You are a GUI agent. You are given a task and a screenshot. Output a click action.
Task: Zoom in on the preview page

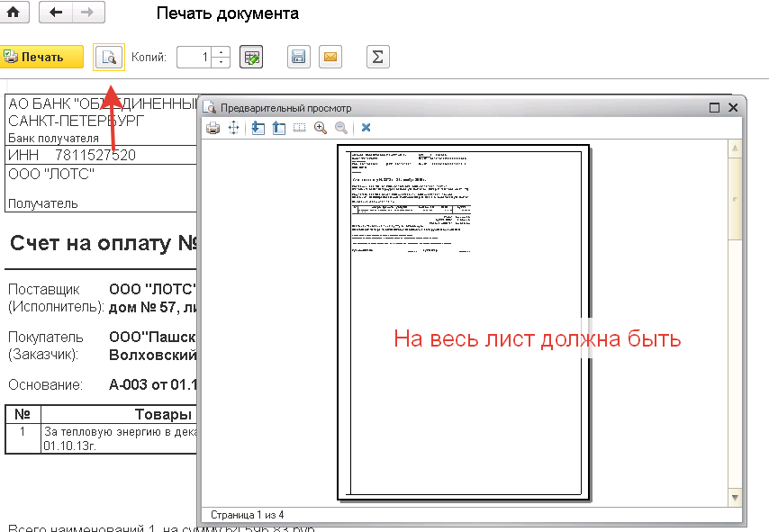[321, 128]
